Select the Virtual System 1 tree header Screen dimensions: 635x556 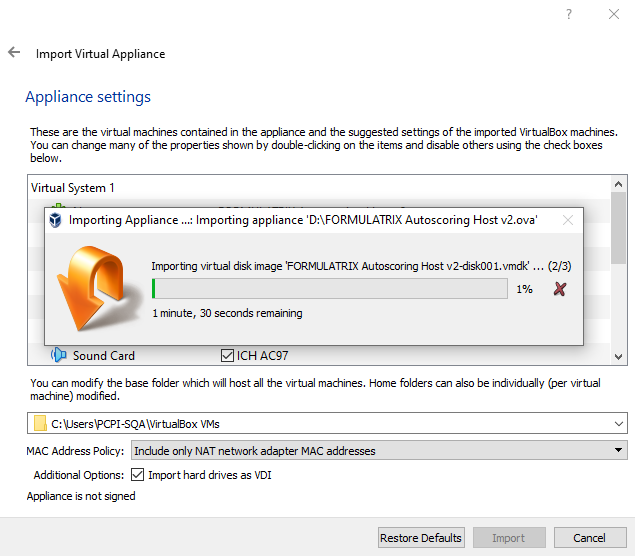click(x=74, y=187)
